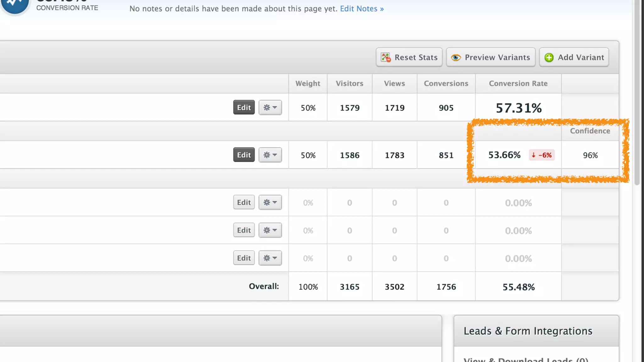This screenshot has width=644, height=362.
Task: Open gear dropdown in second inactive variant row
Action: [x=270, y=230]
